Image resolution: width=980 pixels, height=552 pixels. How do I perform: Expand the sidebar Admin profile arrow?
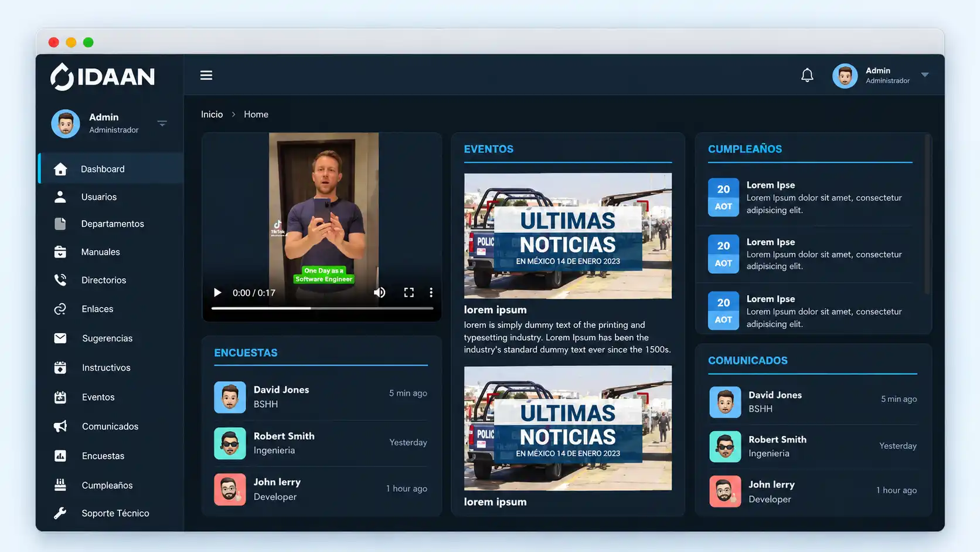click(x=162, y=123)
